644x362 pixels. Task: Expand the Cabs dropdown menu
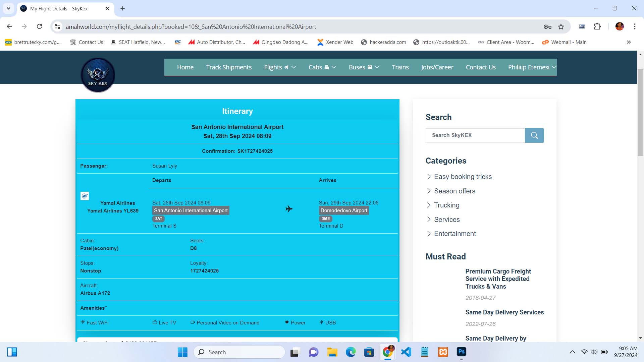(x=322, y=67)
